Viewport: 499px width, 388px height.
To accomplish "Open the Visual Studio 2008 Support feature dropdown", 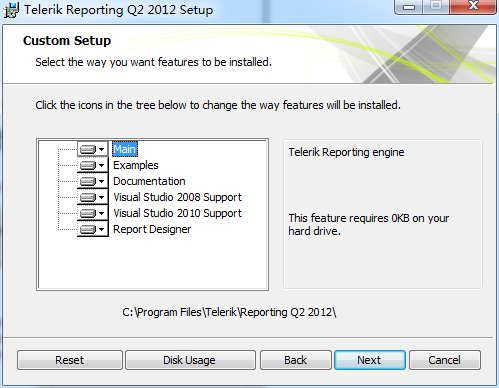I will pyautogui.click(x=93, y=197).
